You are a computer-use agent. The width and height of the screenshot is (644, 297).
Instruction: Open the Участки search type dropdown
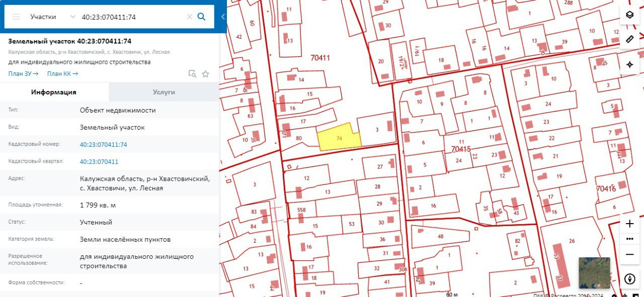(x=52, y=17)
